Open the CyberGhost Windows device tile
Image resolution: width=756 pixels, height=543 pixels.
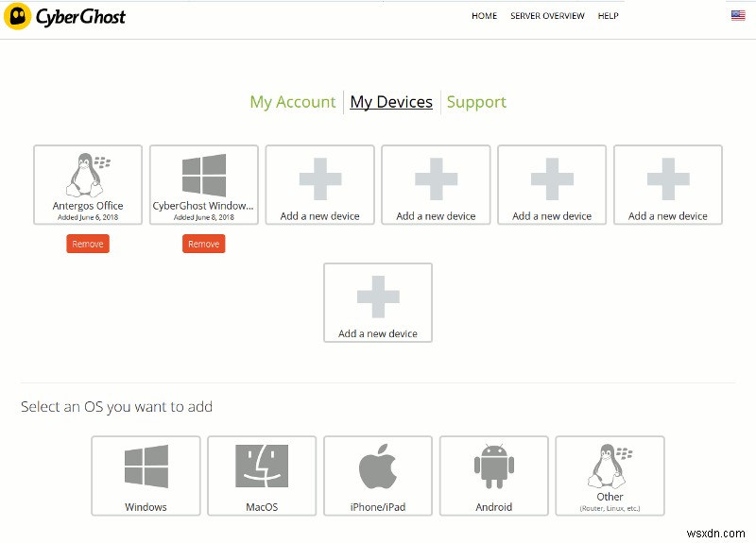click(204, 184)
